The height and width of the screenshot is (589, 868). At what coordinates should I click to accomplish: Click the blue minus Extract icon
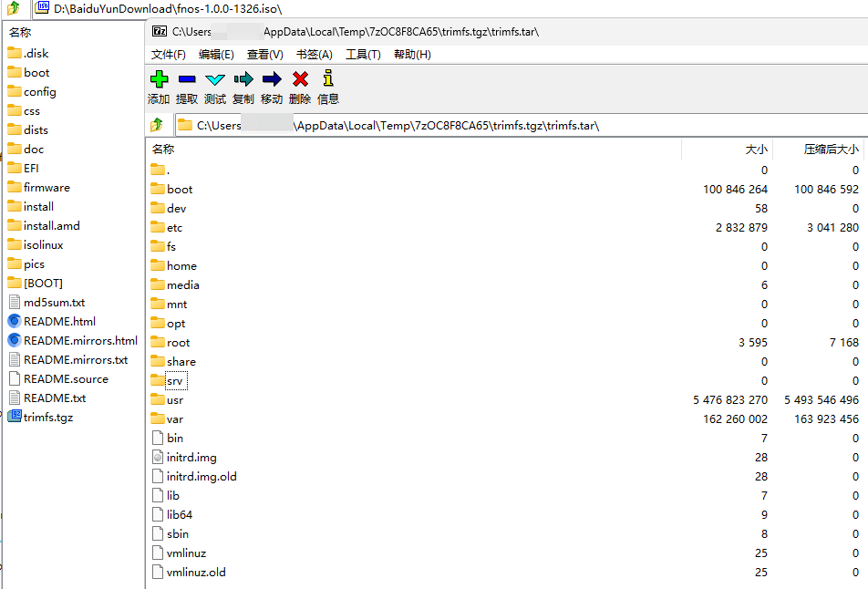click(187, 80)
